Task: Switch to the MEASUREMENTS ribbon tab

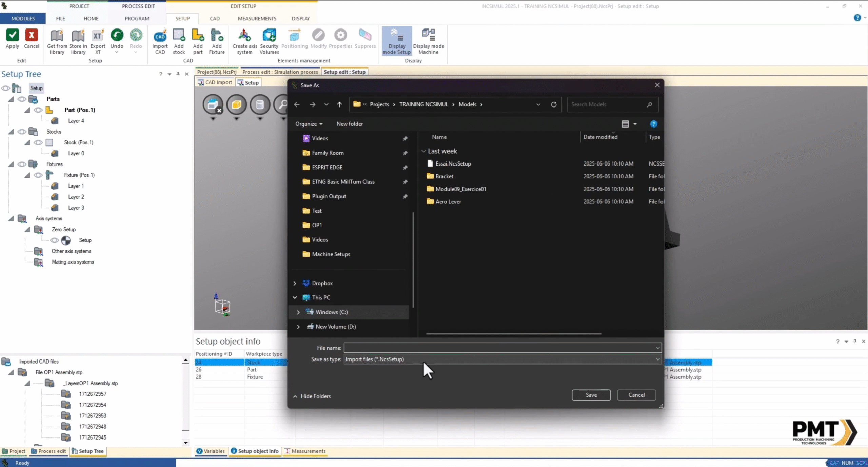Action: click(x=257, y=18)
